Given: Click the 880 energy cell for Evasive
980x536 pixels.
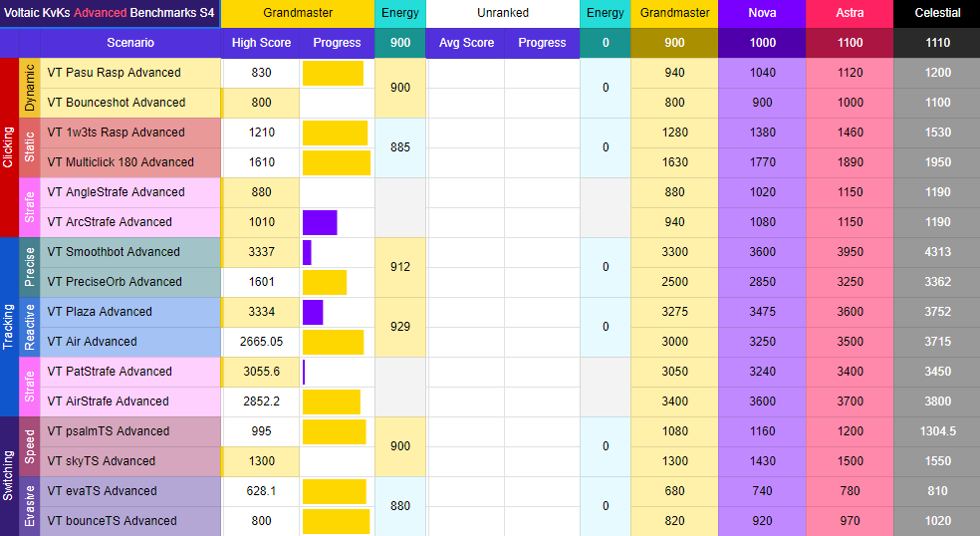Looking at the screenshot, I should (x=400, y=506).
